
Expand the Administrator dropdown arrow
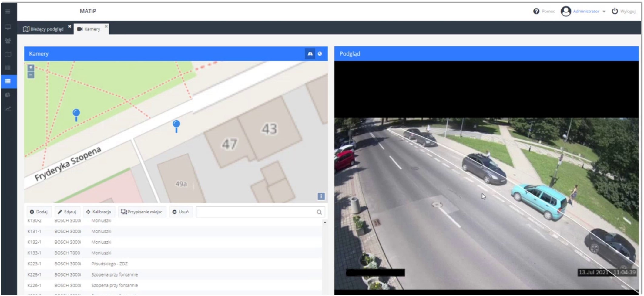coord(604,12)
